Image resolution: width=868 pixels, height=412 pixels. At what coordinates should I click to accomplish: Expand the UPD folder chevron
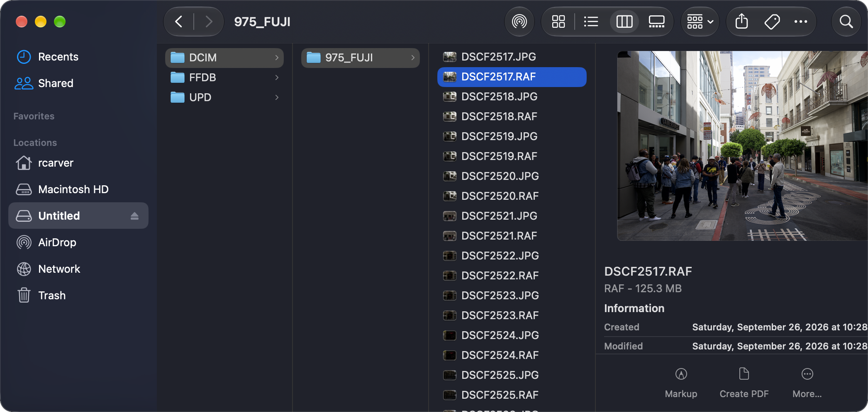(277, 97)
